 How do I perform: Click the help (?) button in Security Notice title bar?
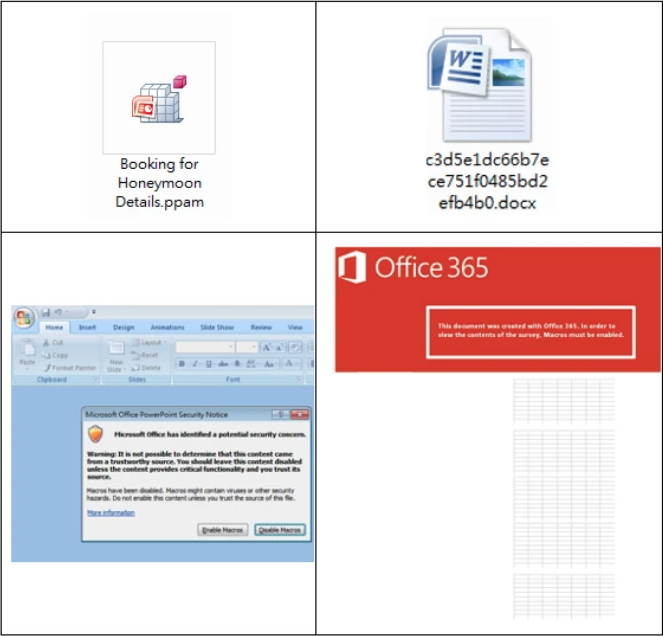click(281, 414)
